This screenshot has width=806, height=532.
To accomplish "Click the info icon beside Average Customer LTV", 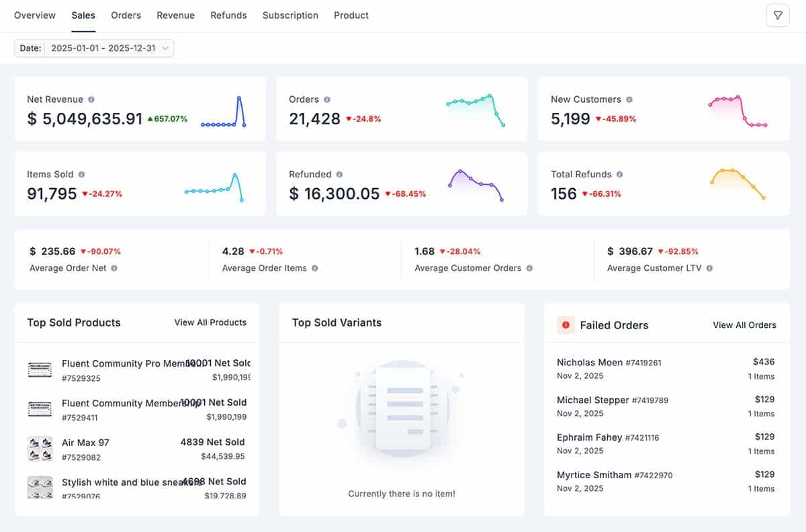I will [712, 268].
